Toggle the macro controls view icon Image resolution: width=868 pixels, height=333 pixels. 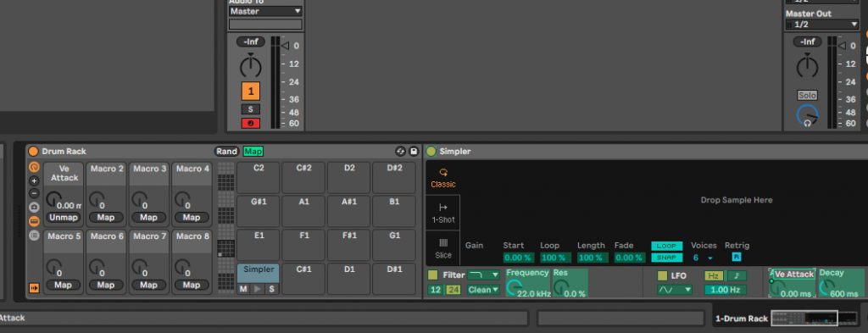(x=34, y=166)
